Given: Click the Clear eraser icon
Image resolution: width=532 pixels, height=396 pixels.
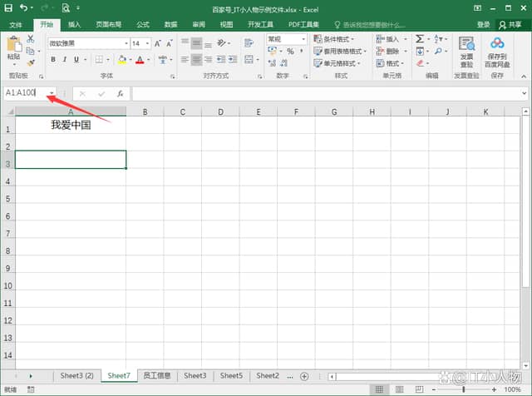Looking at the screenshot, I should [x=420, y=63].
